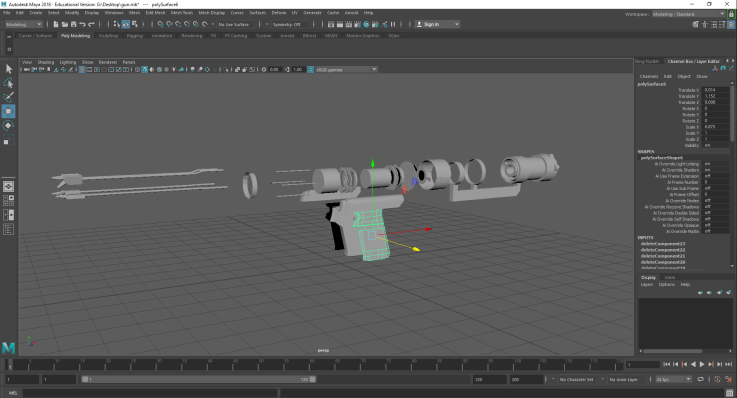This screenshot has width=737, height=398.
Task: Open the Sign In dropdown
Action: coord(438,24)
